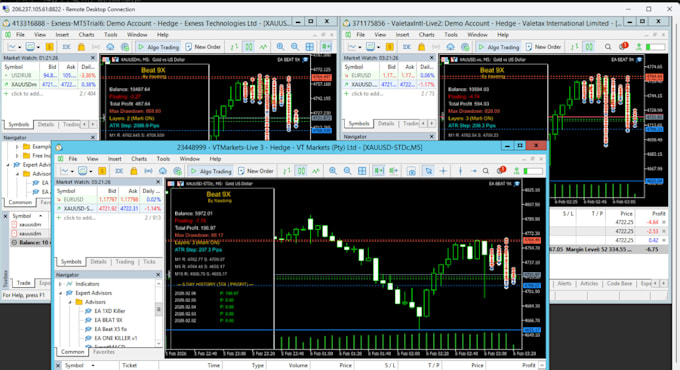Tile windows with grid icon in VT Markets

click(362, 171)
